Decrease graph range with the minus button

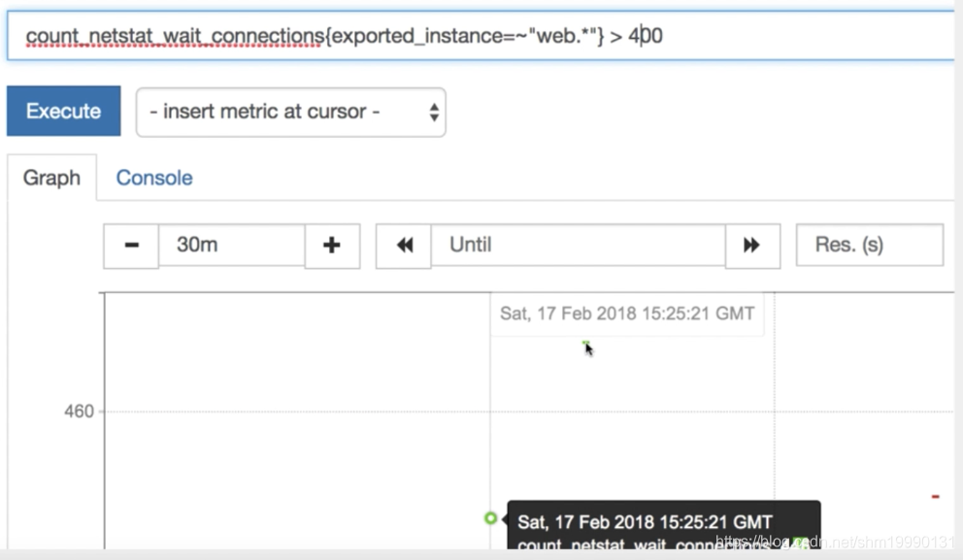131,246
